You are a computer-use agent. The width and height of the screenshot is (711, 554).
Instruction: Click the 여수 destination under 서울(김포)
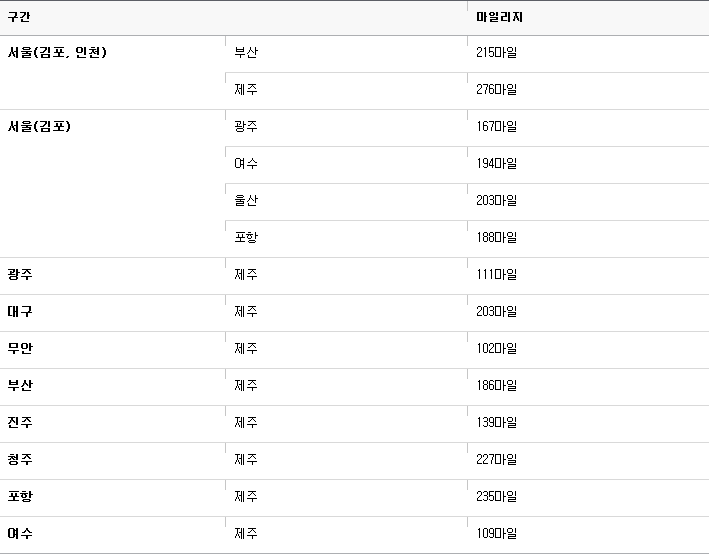pyautogui.click(x=246, y=163)
